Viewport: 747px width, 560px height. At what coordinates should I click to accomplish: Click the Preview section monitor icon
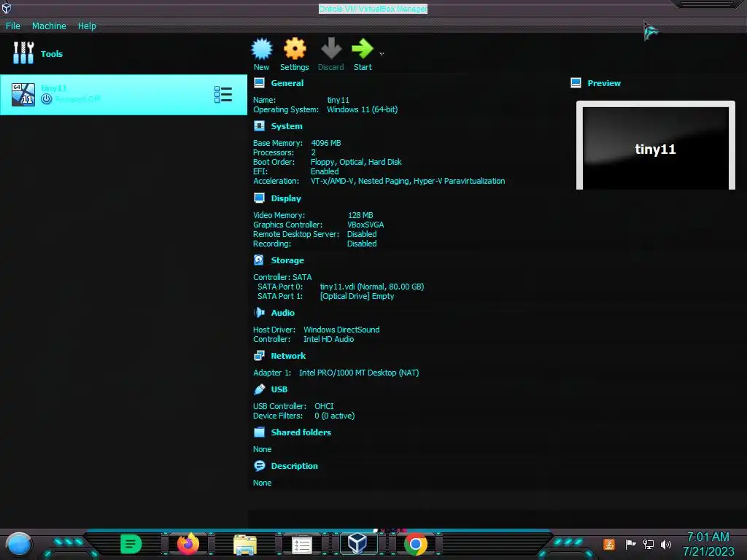tap(576, 83)
